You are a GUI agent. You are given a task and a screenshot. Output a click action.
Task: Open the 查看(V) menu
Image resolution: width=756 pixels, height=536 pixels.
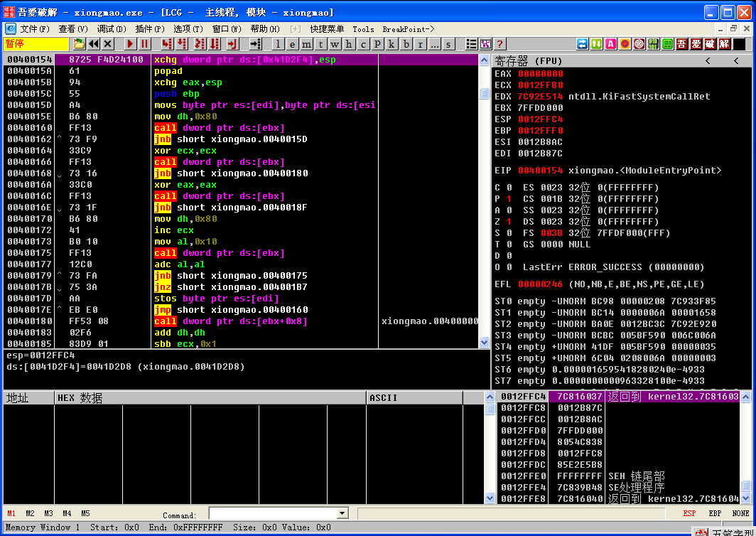(x=73, y=29)
